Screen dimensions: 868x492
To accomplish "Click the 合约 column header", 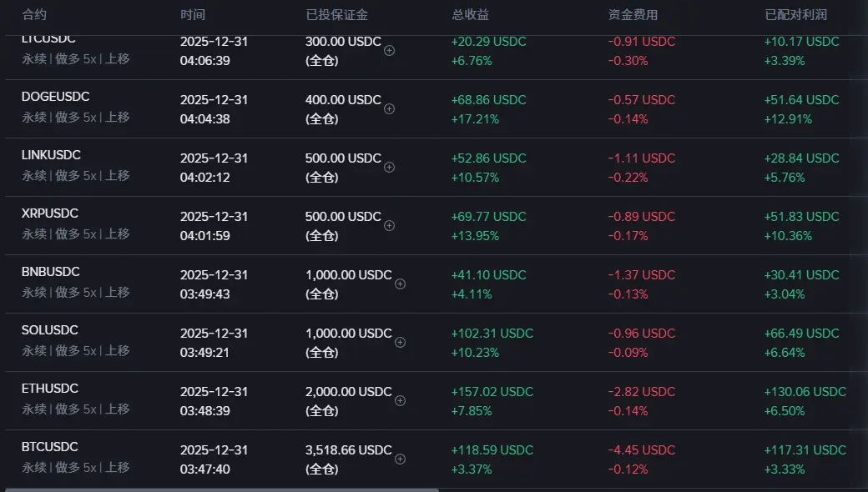I will [x=34, y=15].
